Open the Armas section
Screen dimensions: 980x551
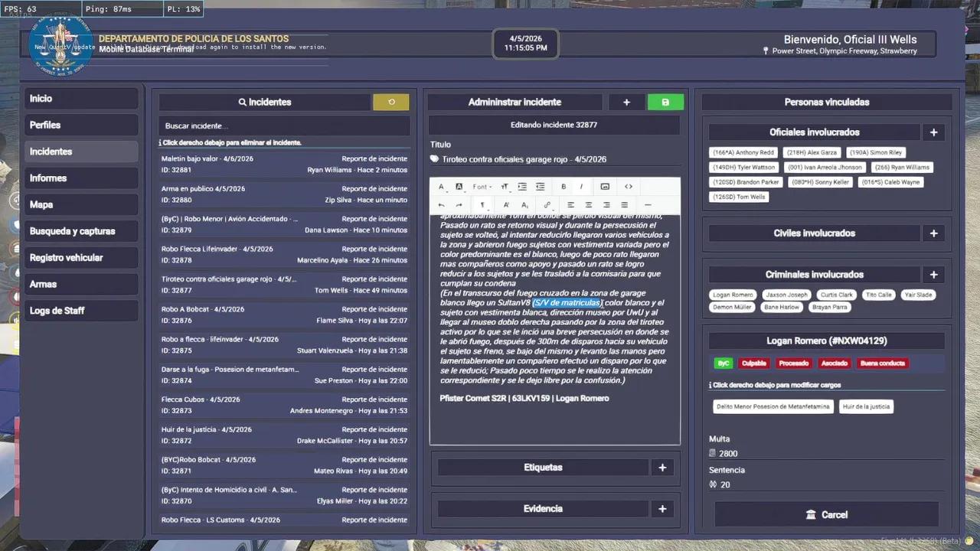pos(81,284)
